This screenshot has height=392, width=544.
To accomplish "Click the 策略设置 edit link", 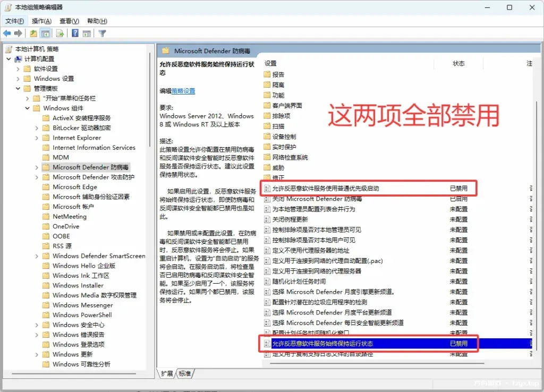I will coord(183,91).
